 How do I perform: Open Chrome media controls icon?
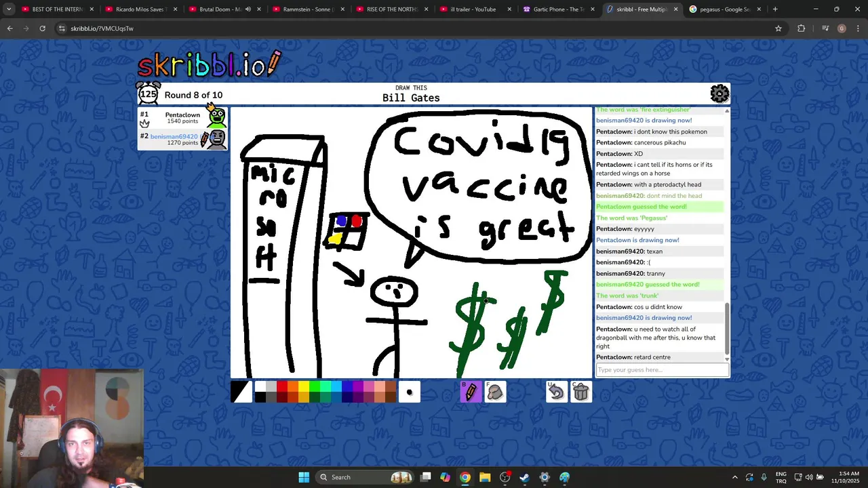point(825,28)
